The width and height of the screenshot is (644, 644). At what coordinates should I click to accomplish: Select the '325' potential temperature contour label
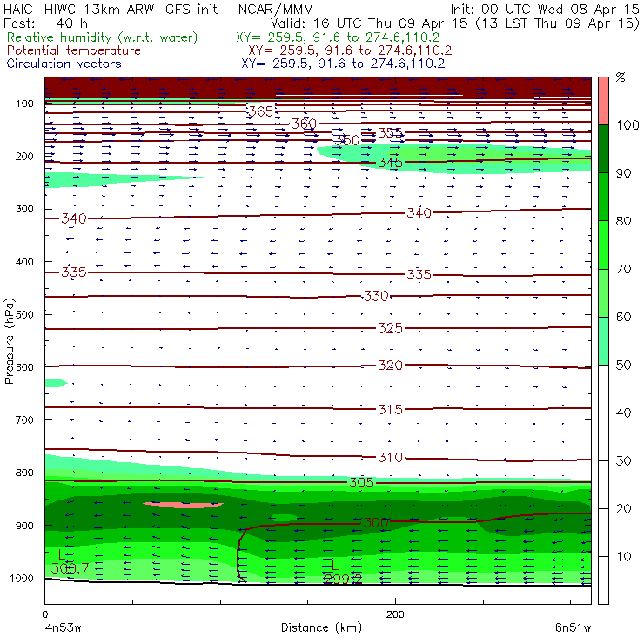coord(391,328)
